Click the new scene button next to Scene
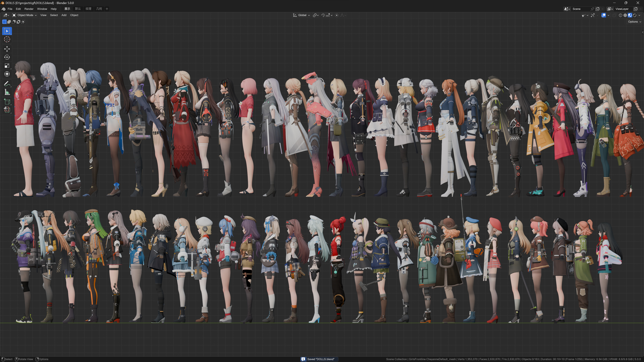 (598, 9)
